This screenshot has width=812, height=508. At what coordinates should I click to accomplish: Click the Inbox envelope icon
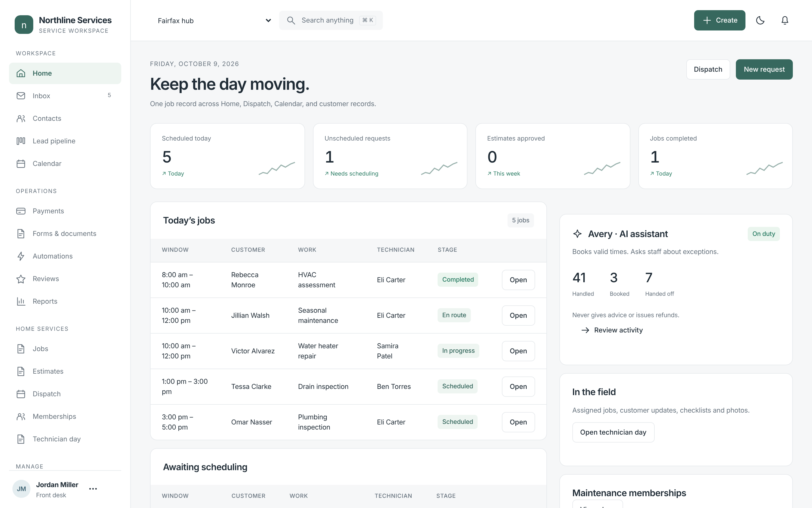tap(21, 96)
